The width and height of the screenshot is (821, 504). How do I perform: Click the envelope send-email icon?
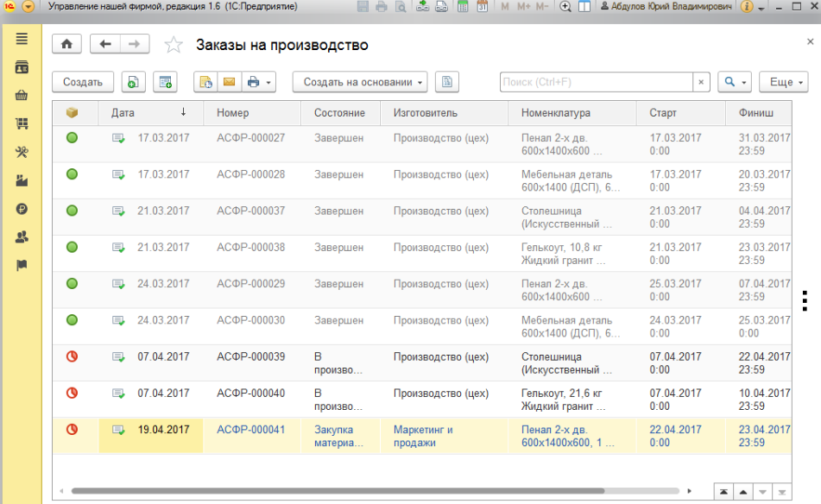pos(229,82)
